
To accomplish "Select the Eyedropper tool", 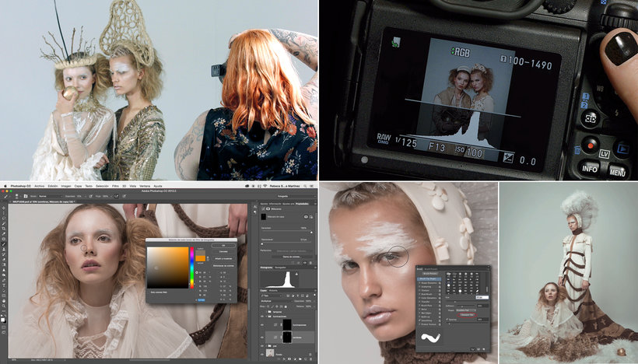I will pos(4,233).
